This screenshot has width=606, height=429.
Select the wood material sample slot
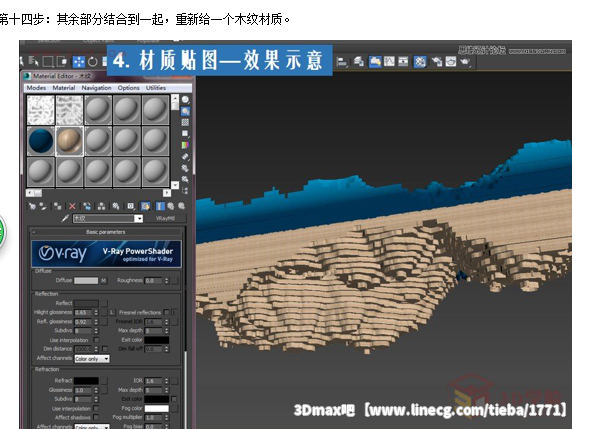[70, 141]
